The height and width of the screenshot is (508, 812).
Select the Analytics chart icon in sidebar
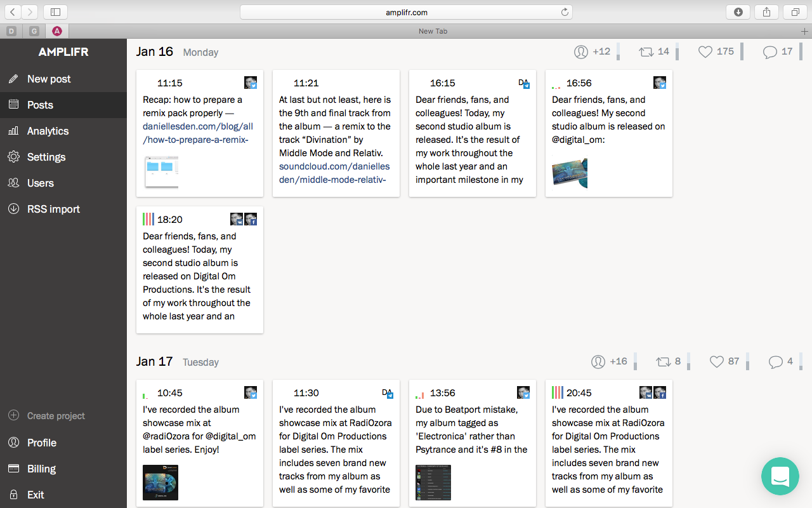tap(13, 131)
